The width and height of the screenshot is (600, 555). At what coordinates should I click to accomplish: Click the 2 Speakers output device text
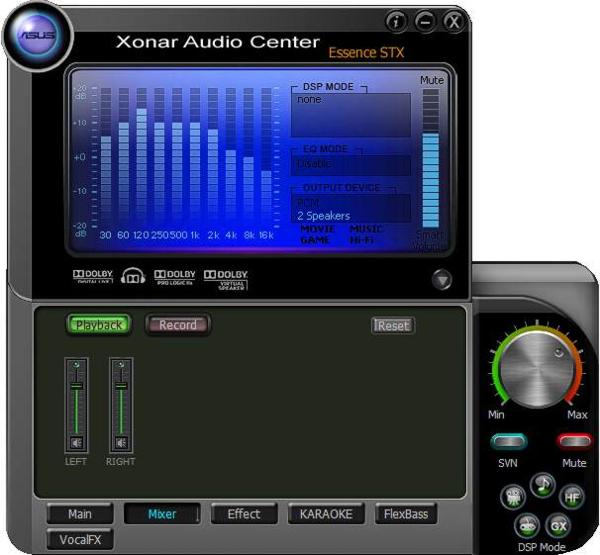click(324, 215)
